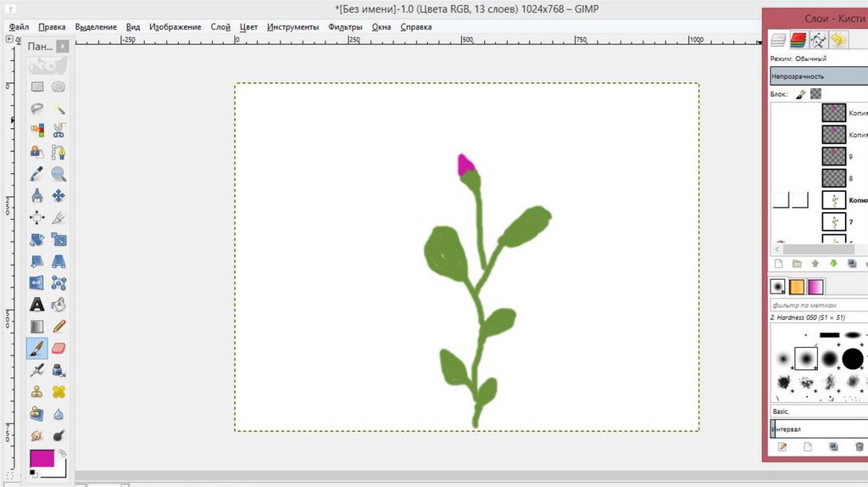Choose the Move tool
Image resolution: width=868 pixels, height=487 pixels.
tap(58, 196)
